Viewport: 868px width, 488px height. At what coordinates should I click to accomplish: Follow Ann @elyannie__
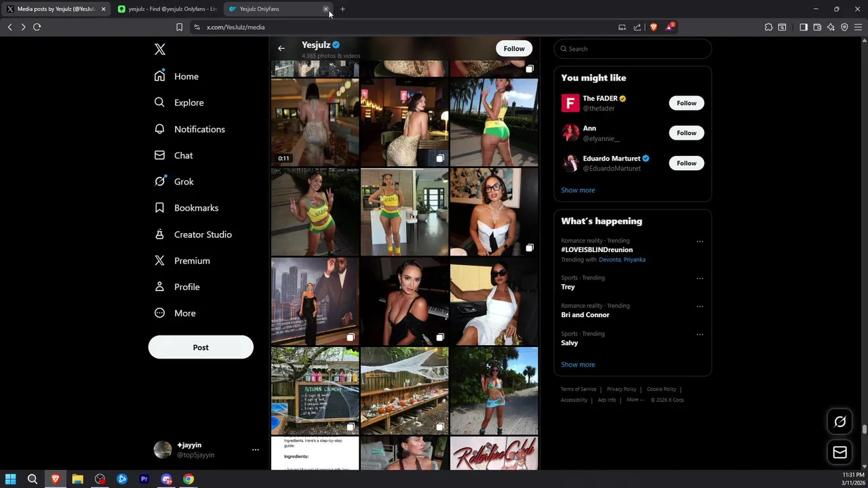[x=686, y=133]
